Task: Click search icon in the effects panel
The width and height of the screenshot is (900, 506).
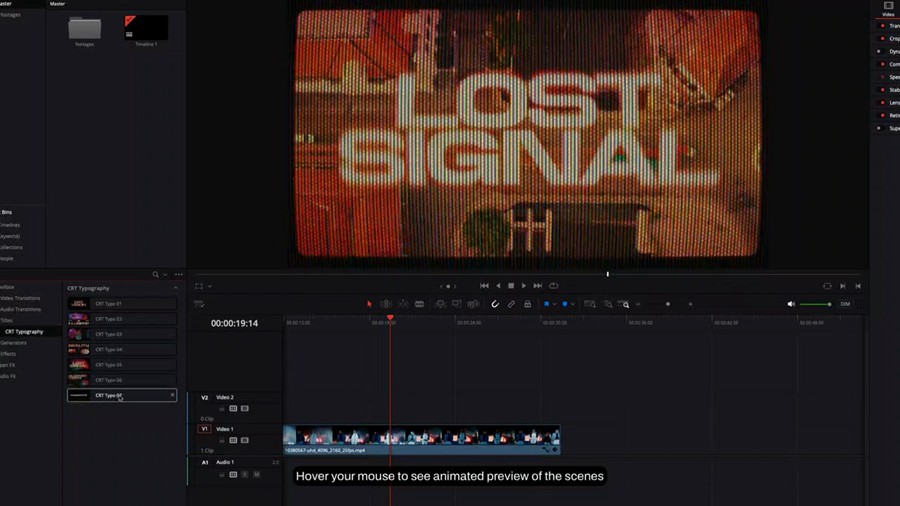Action: 156,274
